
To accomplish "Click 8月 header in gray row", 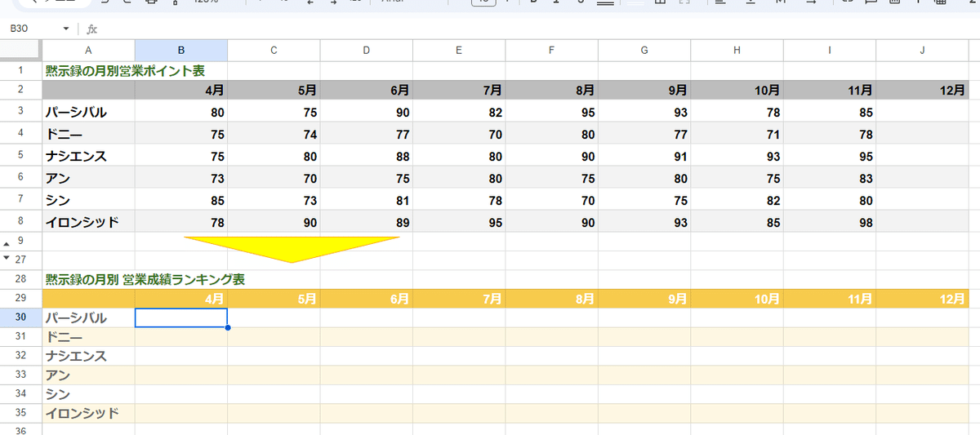I will [551, 91].
